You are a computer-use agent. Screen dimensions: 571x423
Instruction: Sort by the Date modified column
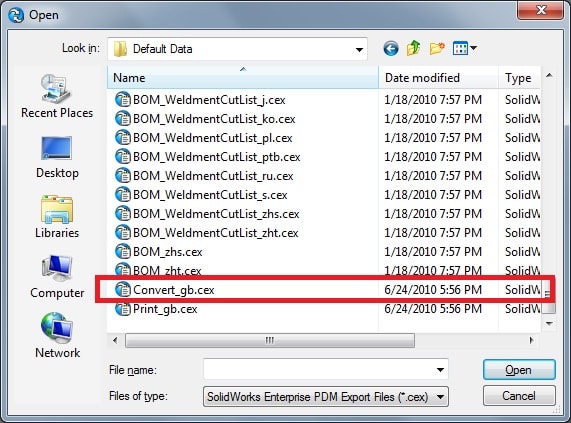438,78
